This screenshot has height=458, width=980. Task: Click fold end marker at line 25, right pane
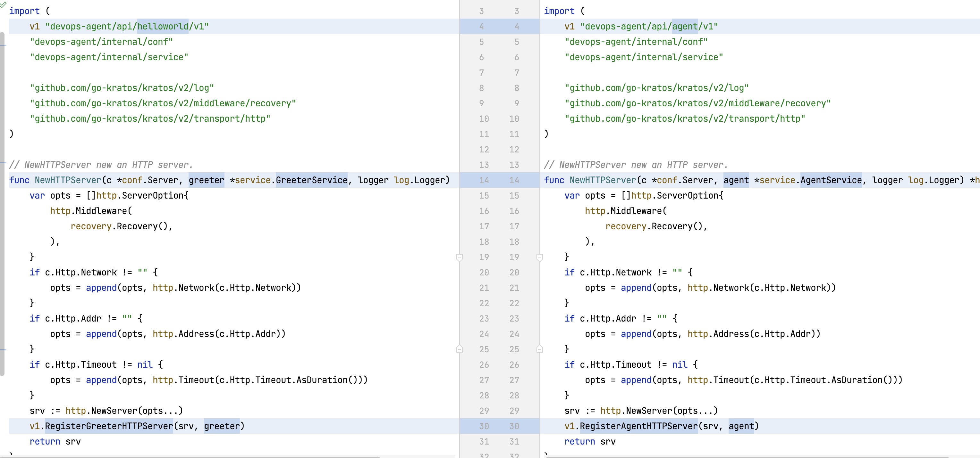539,349
